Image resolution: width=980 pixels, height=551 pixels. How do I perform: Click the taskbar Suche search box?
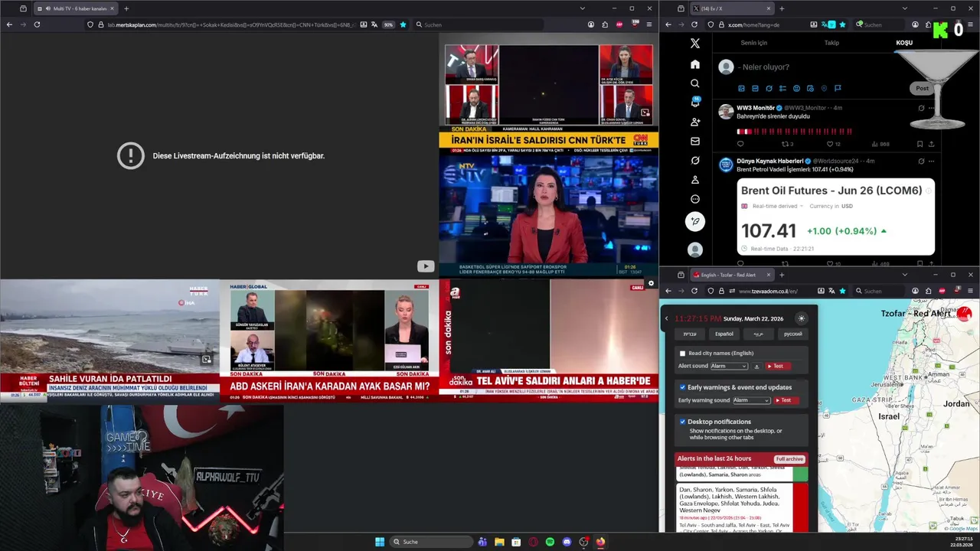pos(431,542)
